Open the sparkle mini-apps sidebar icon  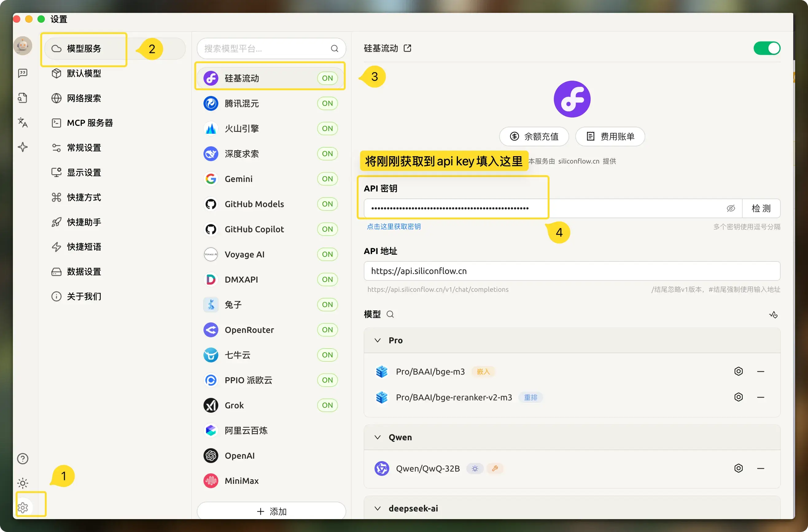pos(23,147)
